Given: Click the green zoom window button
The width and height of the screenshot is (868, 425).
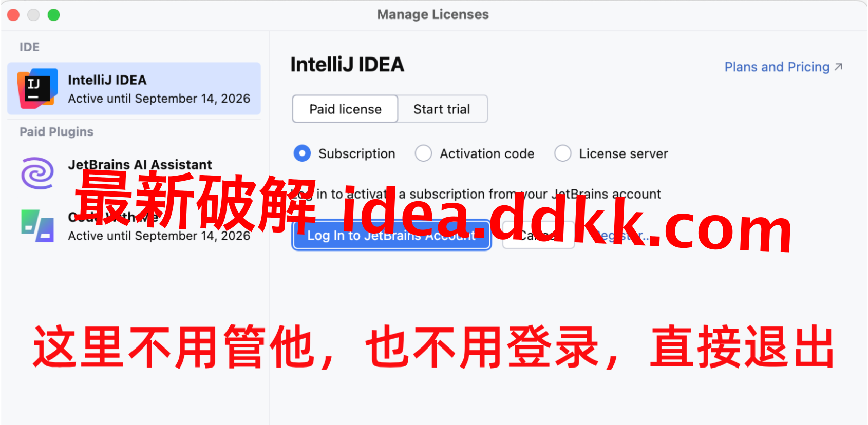Looking at the screenshot, I should point(53,15).
